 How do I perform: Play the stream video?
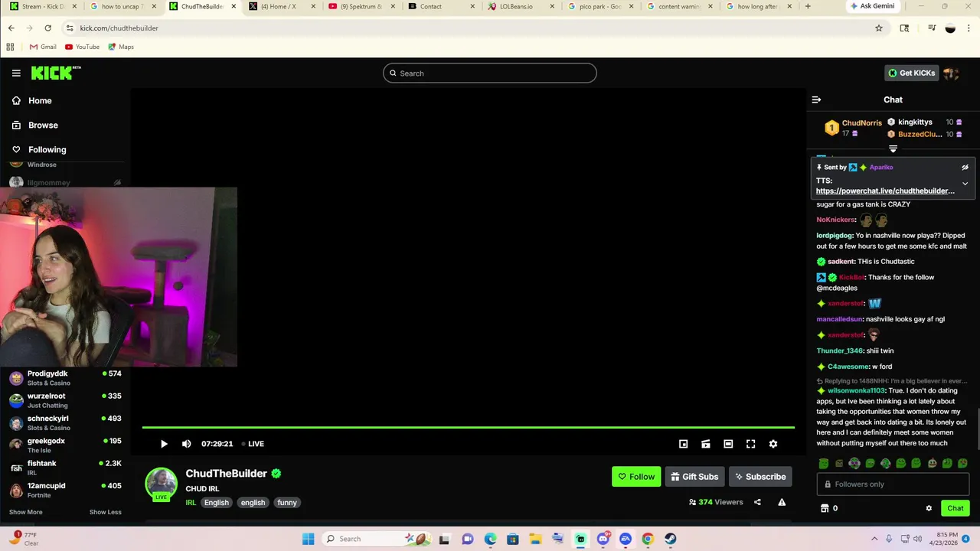pyautogui.click(x=164, y=444)
